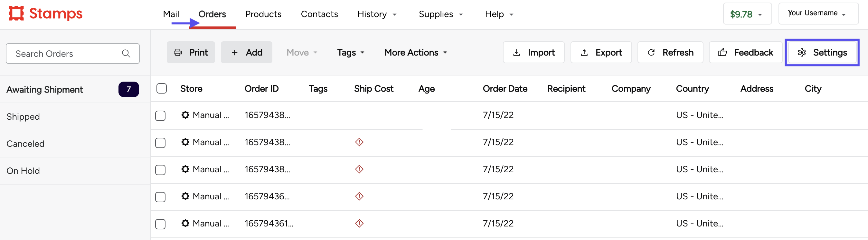Screen dimensions: 868x240
Task: Show Canceled orders
Action: (x=75, y=144)
